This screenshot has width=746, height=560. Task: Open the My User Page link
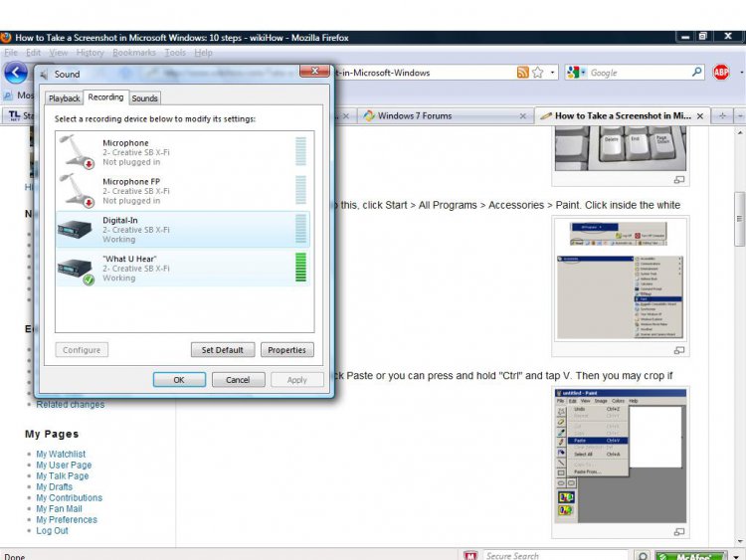[x=64, y=465]
